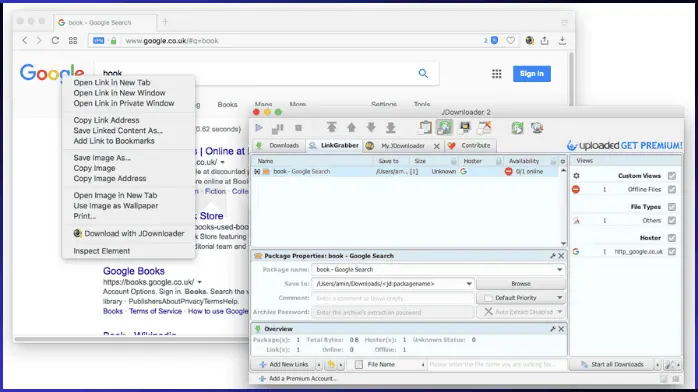Click the green reconnect icon

[517, 128]
